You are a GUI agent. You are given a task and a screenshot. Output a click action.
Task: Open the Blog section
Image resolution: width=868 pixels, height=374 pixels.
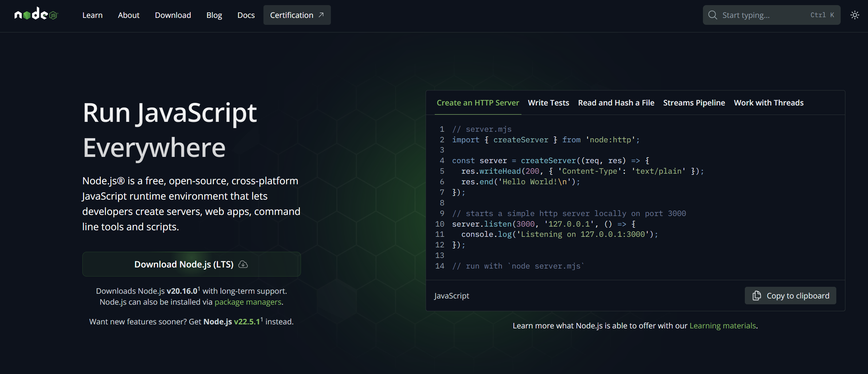(x=214, y=15)
